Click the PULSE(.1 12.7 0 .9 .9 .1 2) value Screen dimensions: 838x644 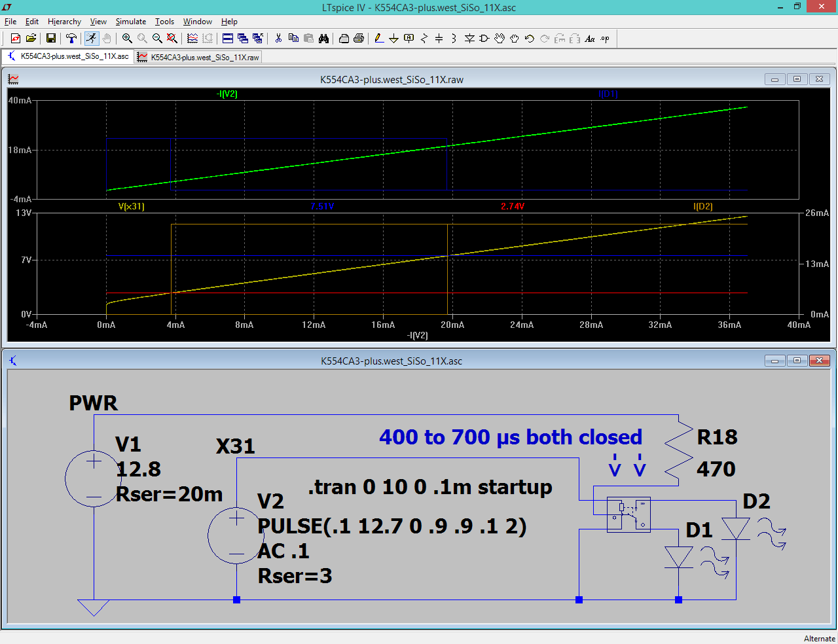pyautogui.click(x=392, y=526)
